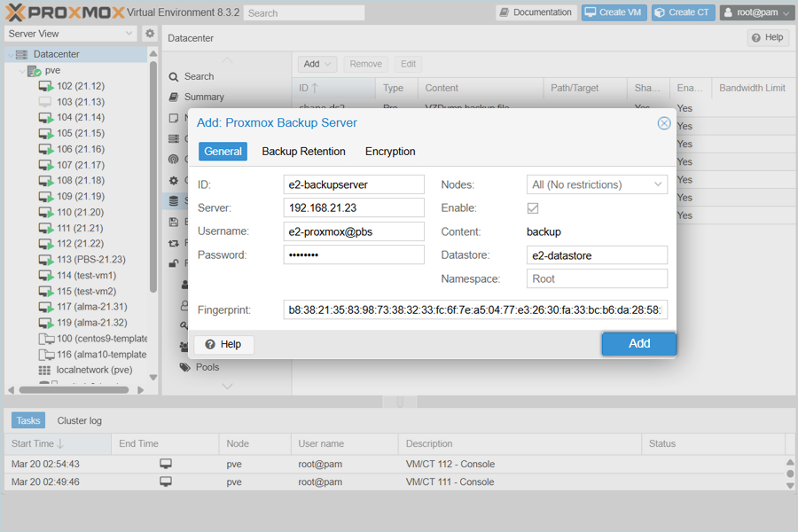
Task: Toggle the Enable checkbox
Action: (x=533, y=208)
